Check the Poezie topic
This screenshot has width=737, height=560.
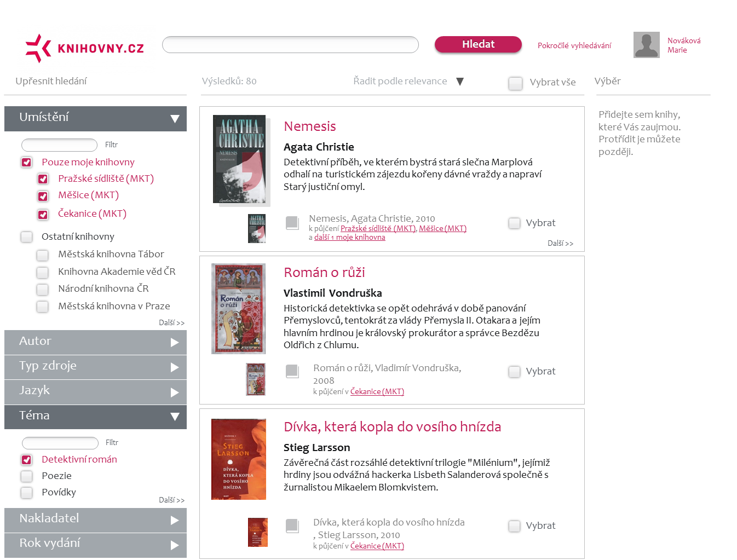[x=26, y=476]
